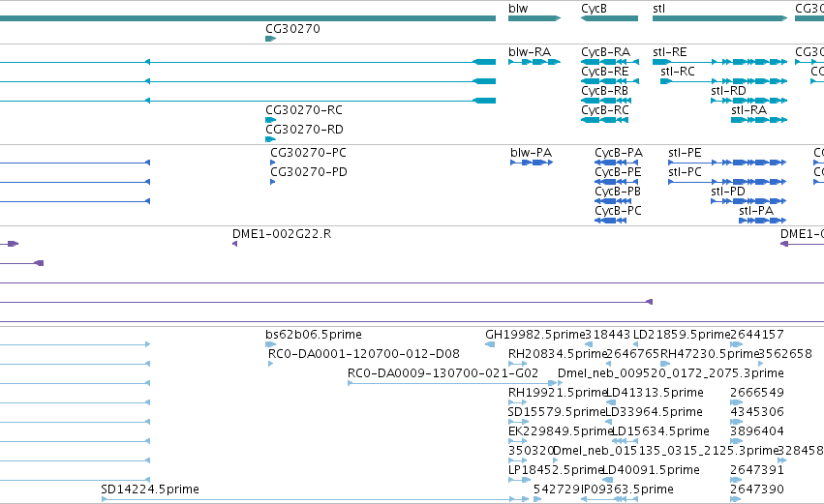The height and width of the screenshot is (504, 824).
Task: Select the stl-PE protein label
Action: point(685,152)
